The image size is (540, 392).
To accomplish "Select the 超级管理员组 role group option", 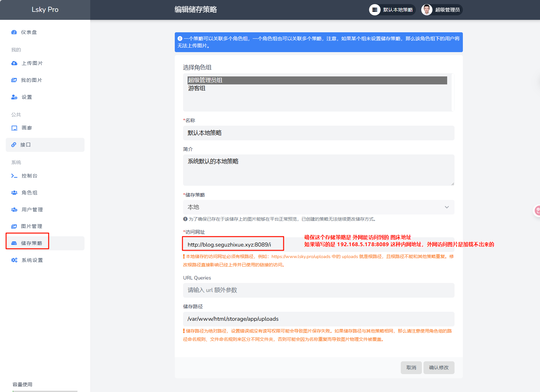I will pyautogui.click(x=205, y=80).
